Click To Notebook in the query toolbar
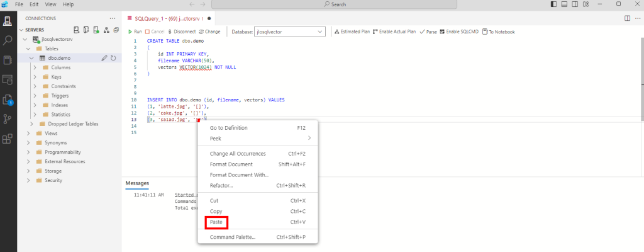The height and width of the screenshot is (252, 644). click(499, 31)
